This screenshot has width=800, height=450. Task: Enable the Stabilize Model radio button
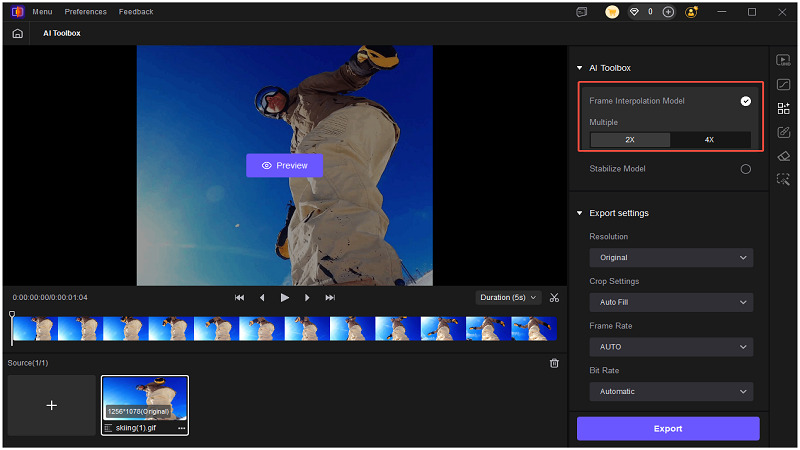[745, 169]
